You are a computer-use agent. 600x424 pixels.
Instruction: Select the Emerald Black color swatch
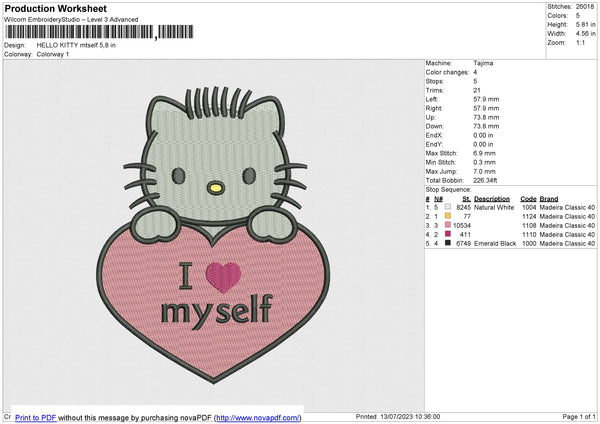448,243
